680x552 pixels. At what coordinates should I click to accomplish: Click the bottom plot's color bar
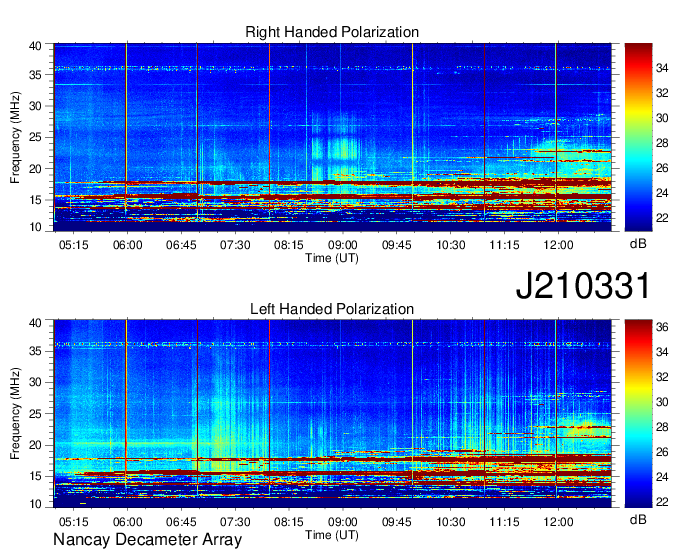point(638,414)
